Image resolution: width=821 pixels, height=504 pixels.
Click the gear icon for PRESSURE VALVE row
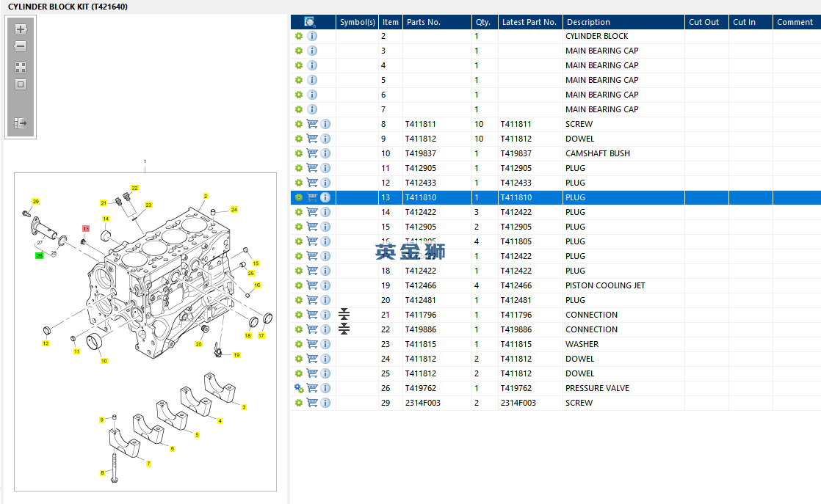click(299, 388)
